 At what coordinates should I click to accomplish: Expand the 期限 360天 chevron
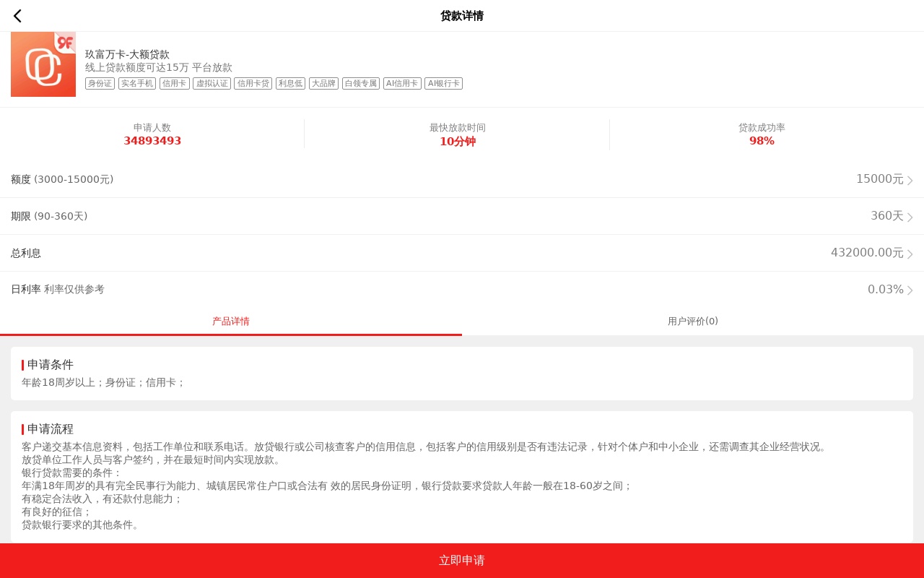(x=910, y=217)
